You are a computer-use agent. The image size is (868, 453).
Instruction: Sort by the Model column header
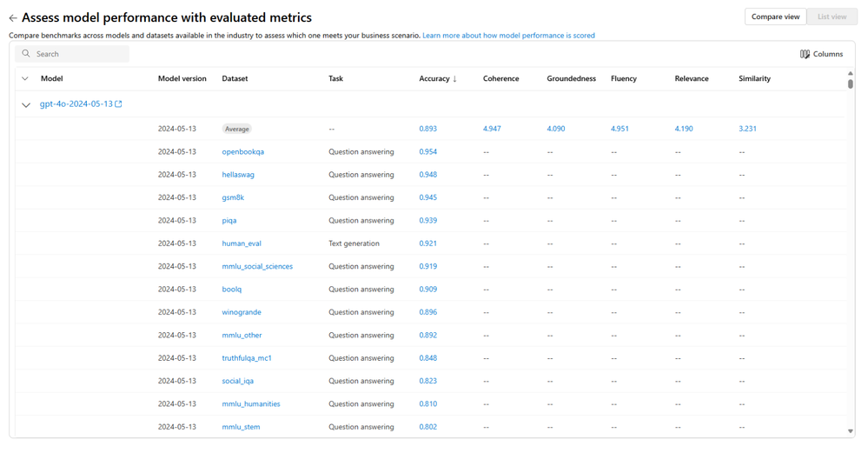coord(51,78)
